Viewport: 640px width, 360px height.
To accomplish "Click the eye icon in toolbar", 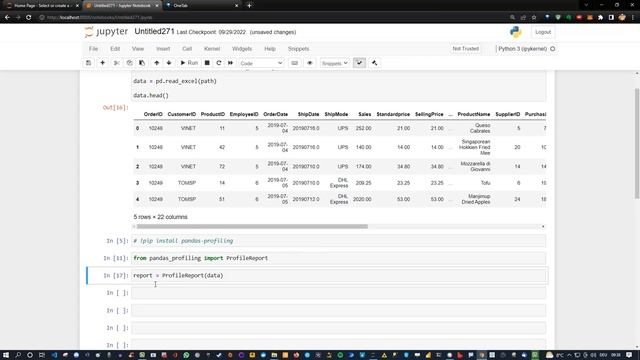I will pyautogui.click(x=310, y=63).
